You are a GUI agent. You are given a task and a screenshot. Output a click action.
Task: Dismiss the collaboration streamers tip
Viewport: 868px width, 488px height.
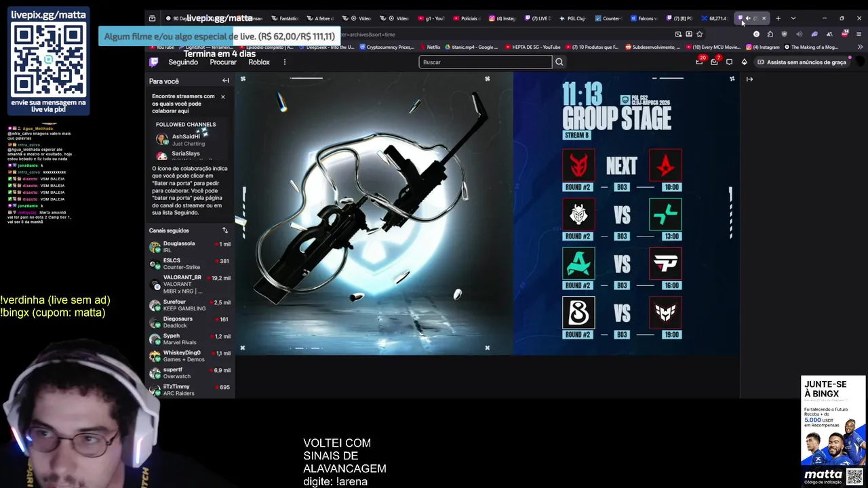pyautogui.click(x=222, y=97)
